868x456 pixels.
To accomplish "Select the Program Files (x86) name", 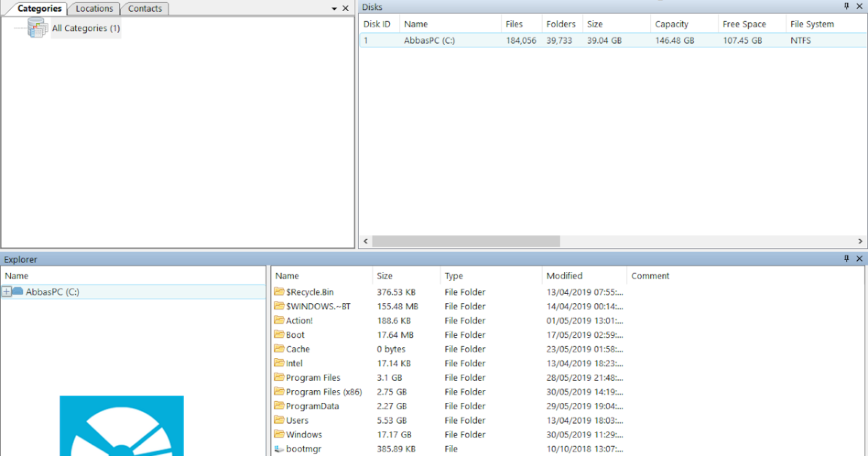I will point(324,392).
